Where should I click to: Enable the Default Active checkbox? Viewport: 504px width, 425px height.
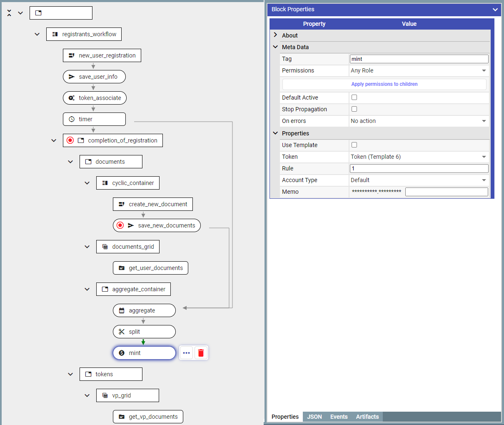click(354, 97)
